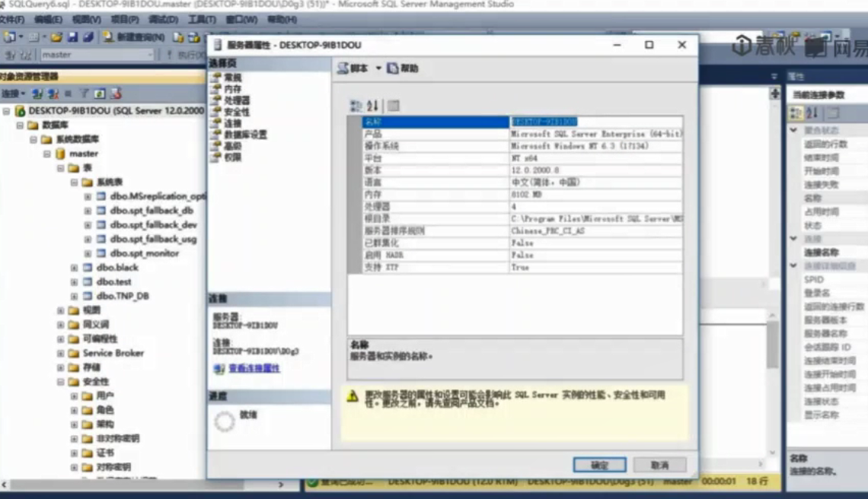Expand the dbo.spt_monitor table node
Screen dimensions: 868x499
tap(88, 253)
